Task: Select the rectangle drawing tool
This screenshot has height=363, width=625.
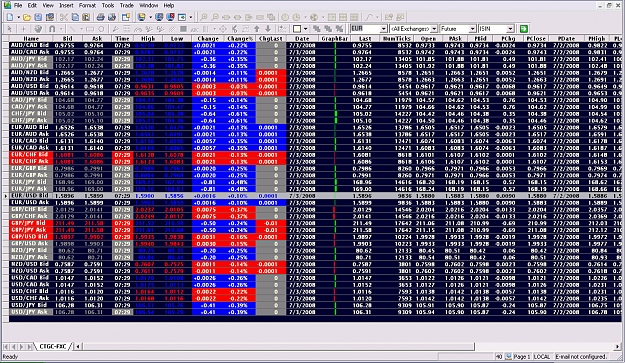Action: (90, 29)
